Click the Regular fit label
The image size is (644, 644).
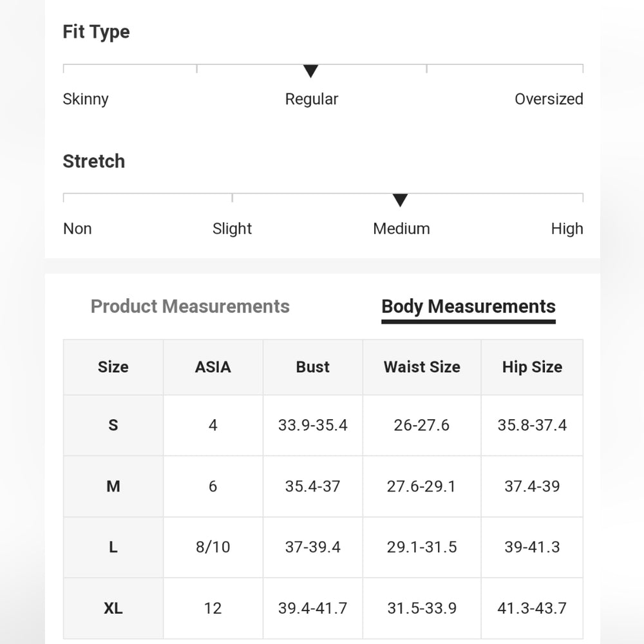tap(311, 99)
